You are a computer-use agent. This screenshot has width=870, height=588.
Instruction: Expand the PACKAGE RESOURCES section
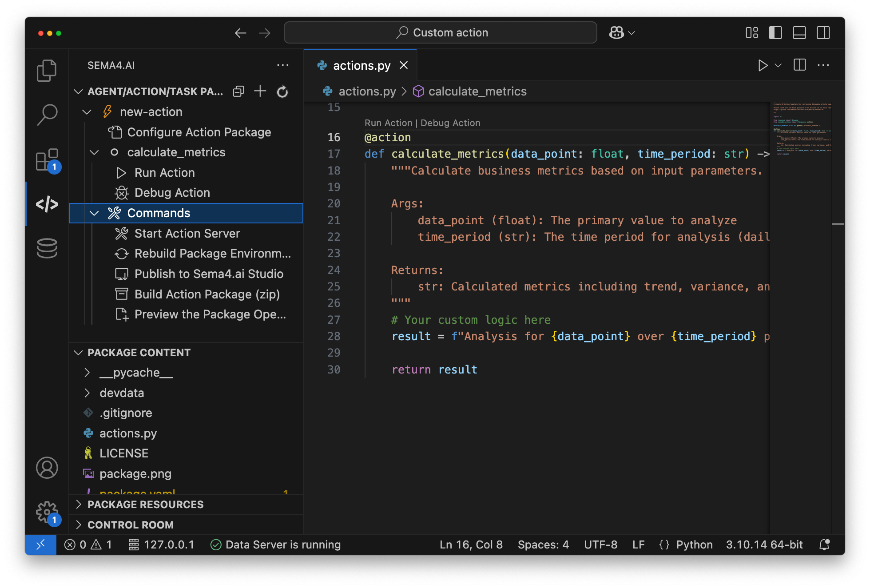click(x=79, y=505)
